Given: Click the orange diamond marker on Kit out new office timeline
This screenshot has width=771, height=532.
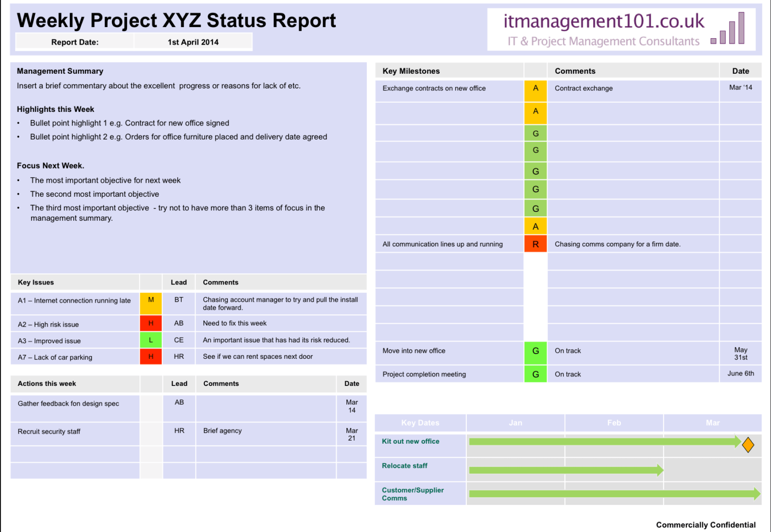Looking at the screenshot, I should click(747, 444).
